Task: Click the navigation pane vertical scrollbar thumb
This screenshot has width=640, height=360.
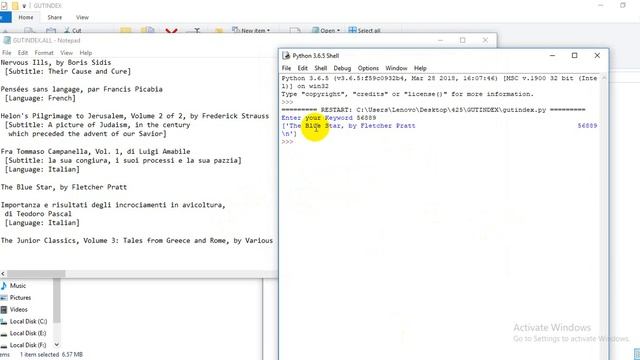Action: [x=56, y=300]
